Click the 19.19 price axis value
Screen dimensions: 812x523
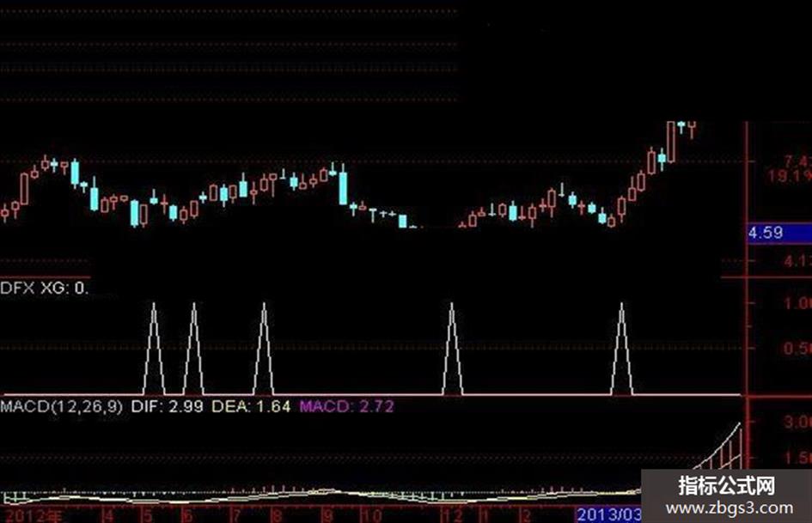pos(789,176)
